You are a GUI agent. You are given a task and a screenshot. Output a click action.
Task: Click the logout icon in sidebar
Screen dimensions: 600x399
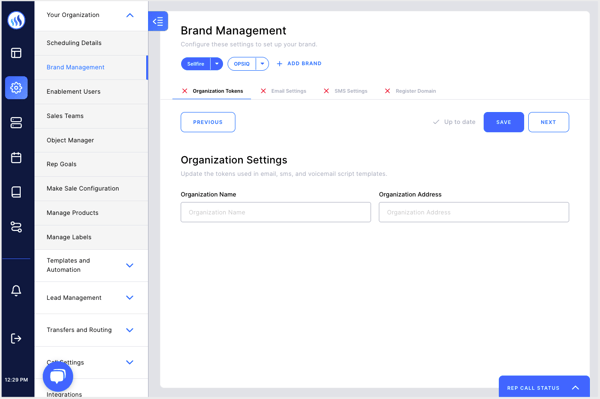(x=16, y=339)
